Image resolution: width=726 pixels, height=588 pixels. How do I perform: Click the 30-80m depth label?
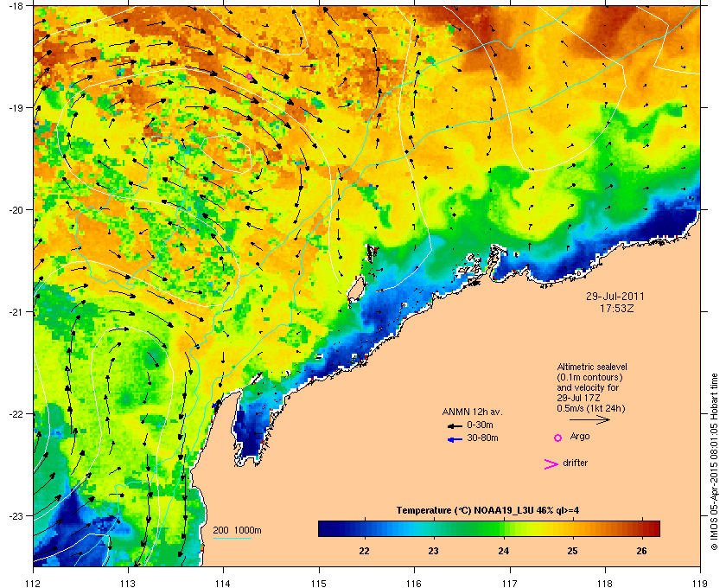[x=482, y=438]
